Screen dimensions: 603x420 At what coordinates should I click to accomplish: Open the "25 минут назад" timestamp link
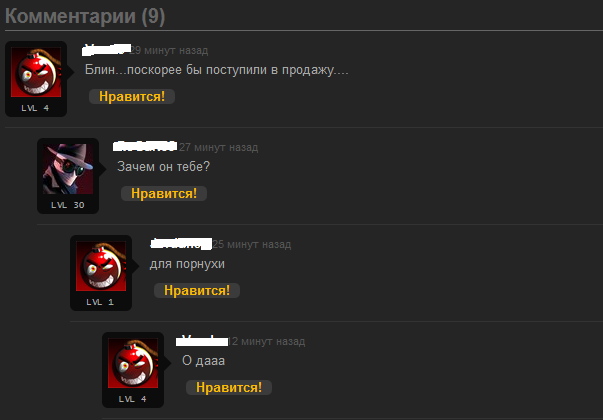252,244
